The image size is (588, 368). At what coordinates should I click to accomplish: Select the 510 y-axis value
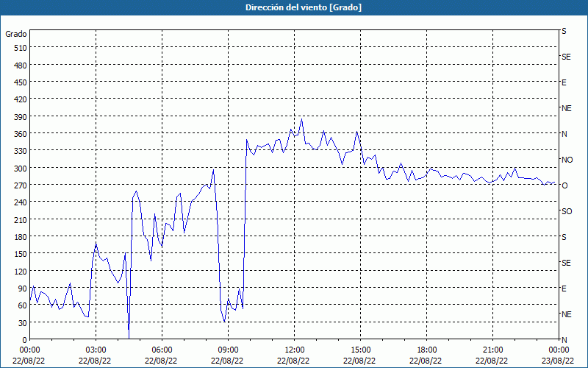pyautogui.click(x=21, y=48)
